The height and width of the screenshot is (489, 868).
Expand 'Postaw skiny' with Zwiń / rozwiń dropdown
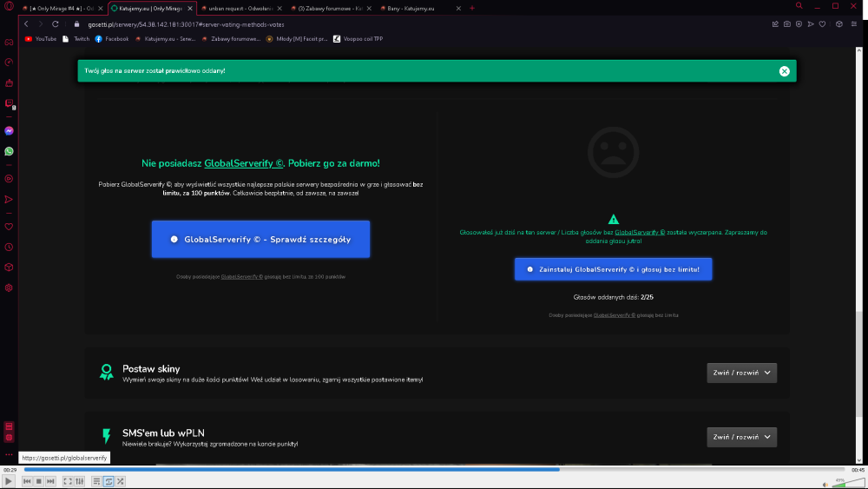click(x=742, y=373)
